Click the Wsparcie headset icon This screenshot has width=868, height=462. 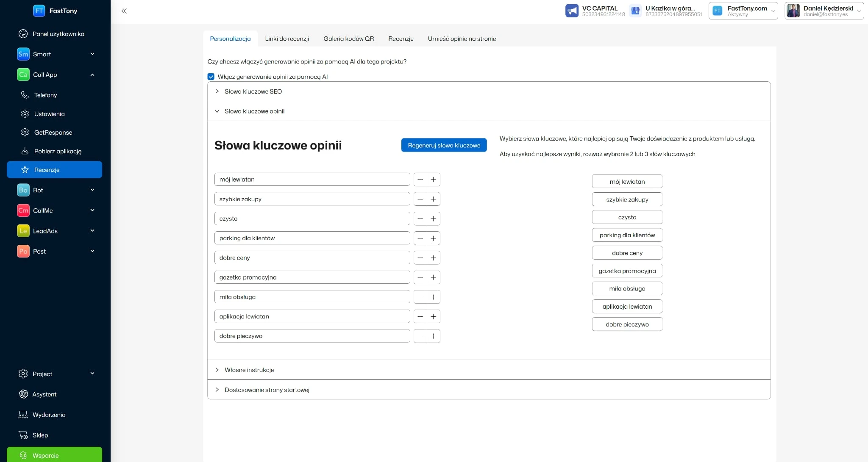click(23, 455)
